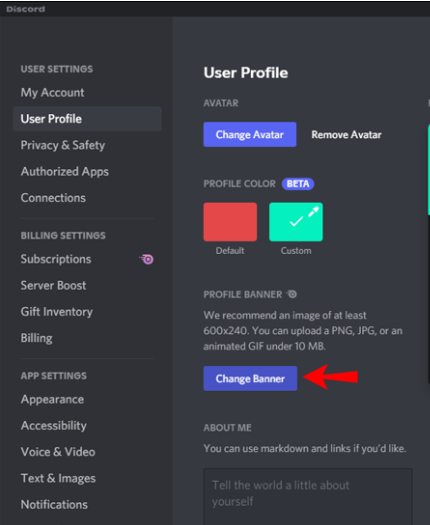Click the Nitro badge next to Profile Banner
The image size is (430, 525).
click(x=292, y=294)
